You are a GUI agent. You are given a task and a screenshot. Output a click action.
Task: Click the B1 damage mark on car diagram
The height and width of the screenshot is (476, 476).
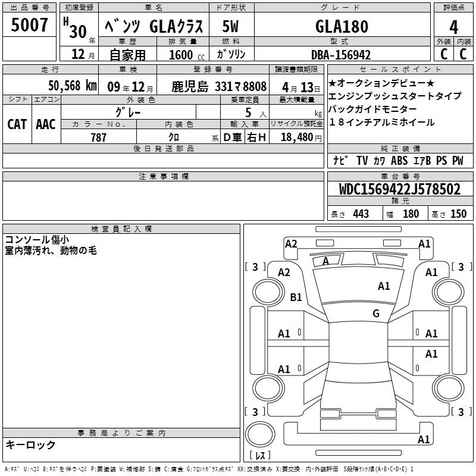click(x=296, y=297)
